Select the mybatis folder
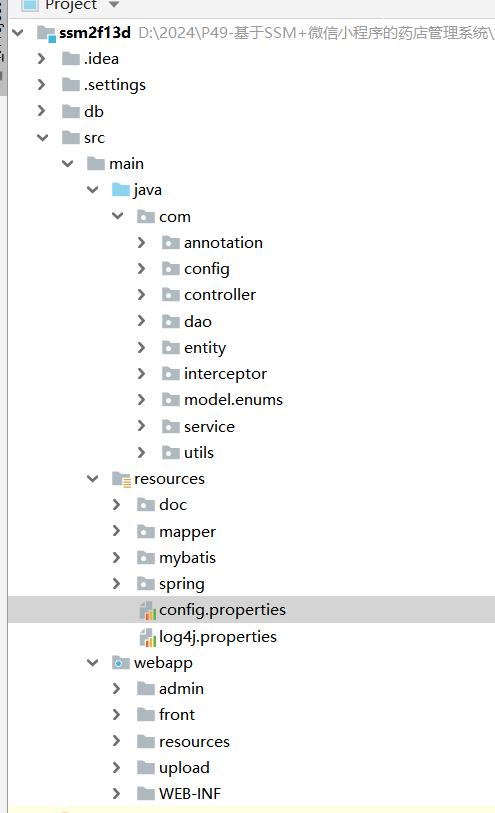The height and width of the screenshot is (813, 495). [187, 558]
